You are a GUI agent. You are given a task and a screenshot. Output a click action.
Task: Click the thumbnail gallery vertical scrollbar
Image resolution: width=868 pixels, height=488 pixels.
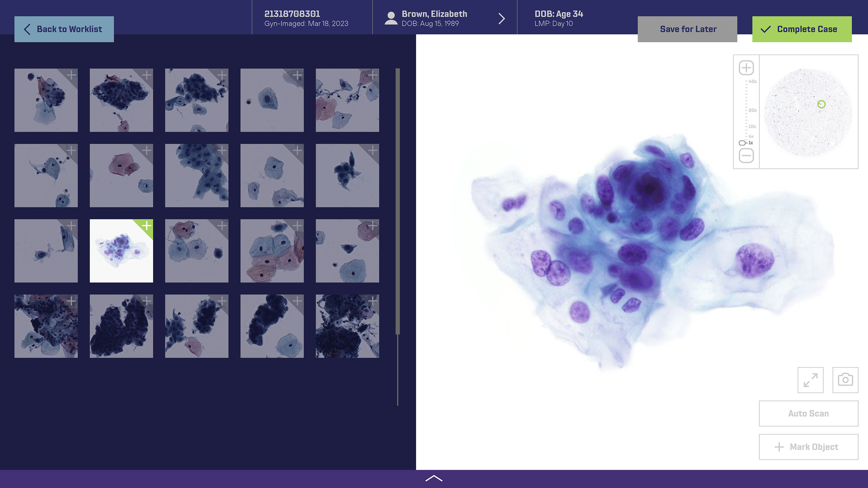398,202
